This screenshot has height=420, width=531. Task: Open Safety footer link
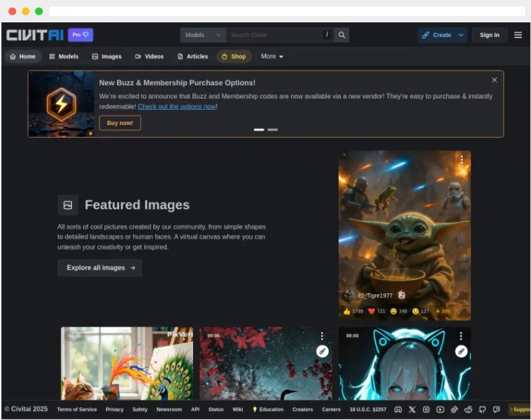point(140,410)
